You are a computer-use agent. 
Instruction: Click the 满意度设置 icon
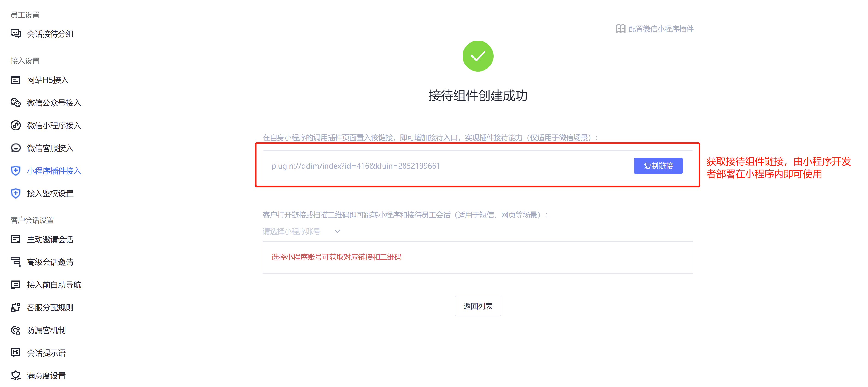coord(16,375)
